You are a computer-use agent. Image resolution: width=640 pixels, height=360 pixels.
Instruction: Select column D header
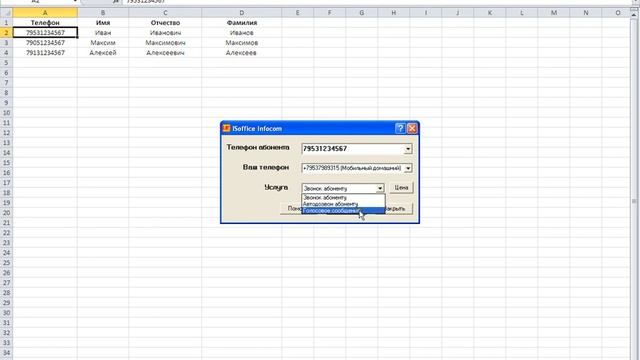[x=242, y=13]
